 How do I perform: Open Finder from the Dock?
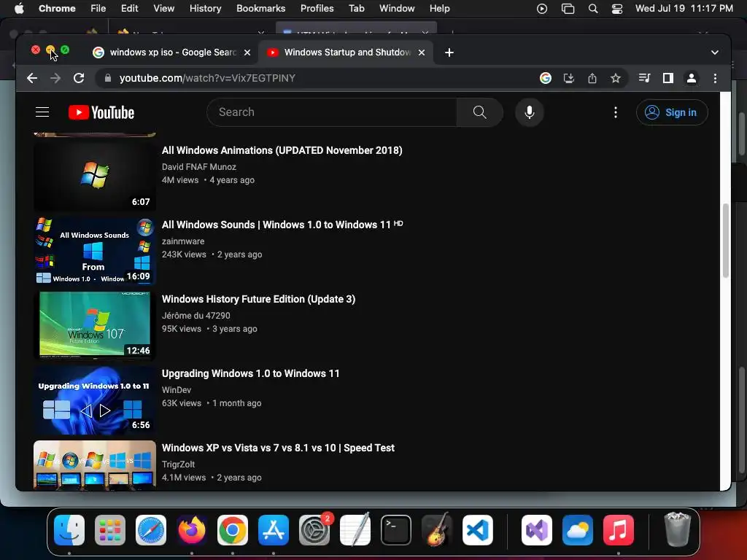[69, 530]
